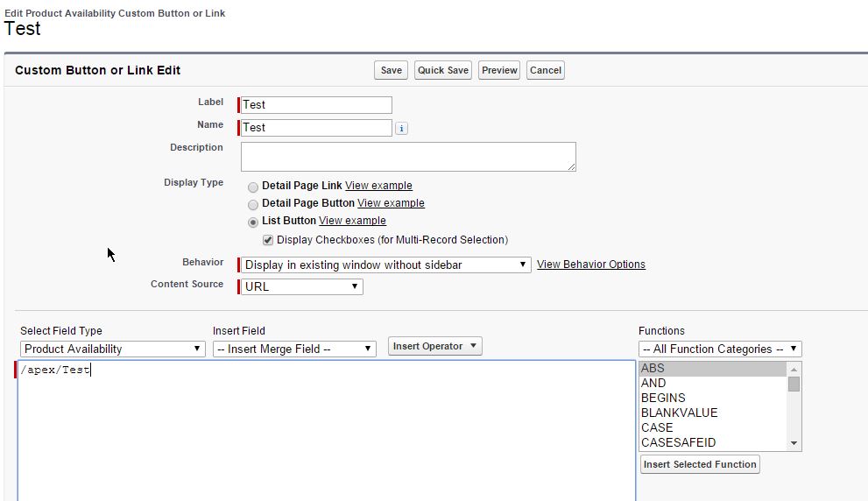868x501 pixels.
Task: Expand the Content Source URL dropdown
Action: point(301,286)
